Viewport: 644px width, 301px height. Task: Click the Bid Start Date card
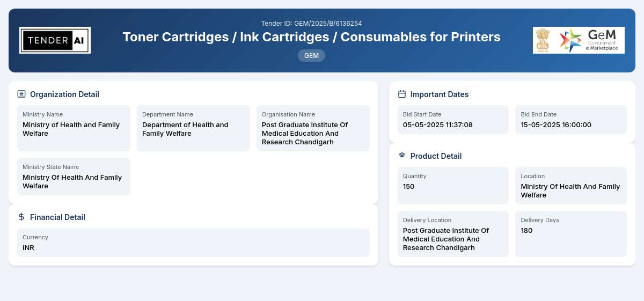pos(453,120)
